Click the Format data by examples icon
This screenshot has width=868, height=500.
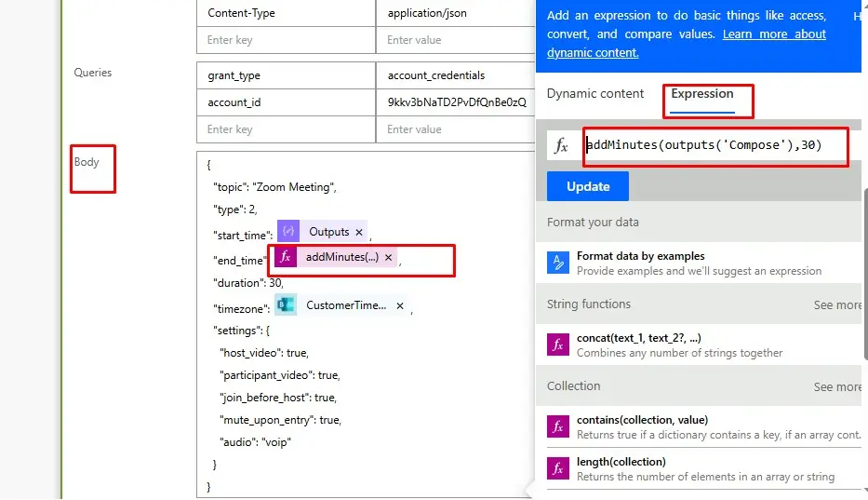(x=557, y=264)
